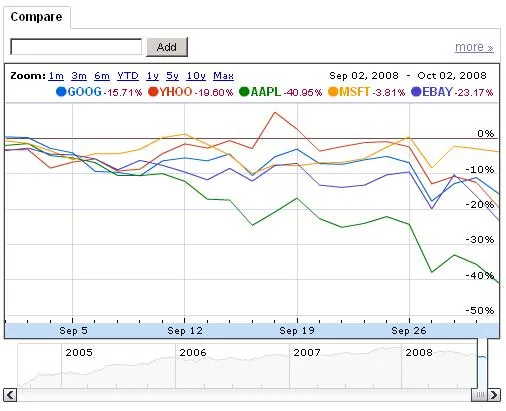506x411 pixels.
Task: Click the Add button
Action: click(x=167, y=47)
